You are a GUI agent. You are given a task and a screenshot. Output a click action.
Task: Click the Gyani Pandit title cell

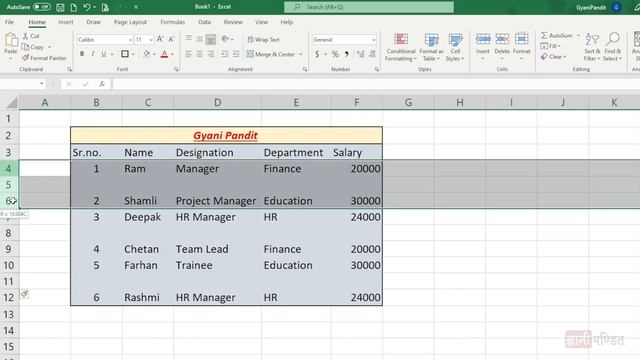click(x=226, y=136)
